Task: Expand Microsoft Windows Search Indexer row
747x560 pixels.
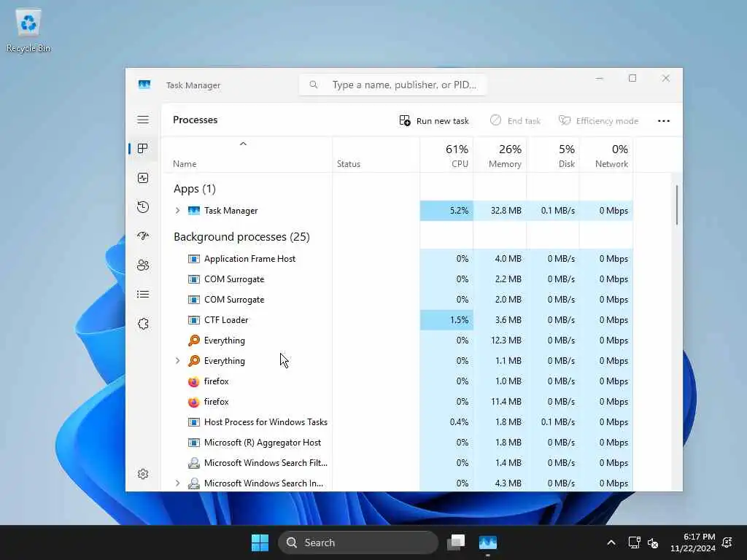Action: pyautogui.click(x=178, y=483)
